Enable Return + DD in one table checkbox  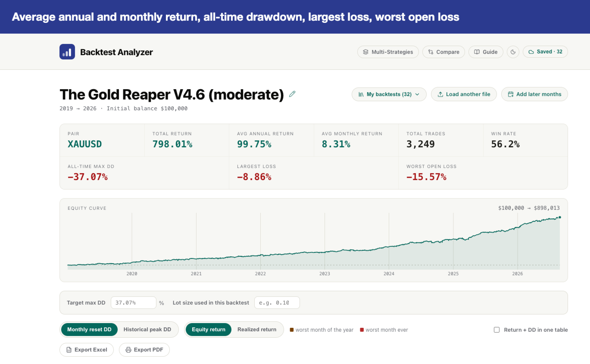[x=496, y=330]
